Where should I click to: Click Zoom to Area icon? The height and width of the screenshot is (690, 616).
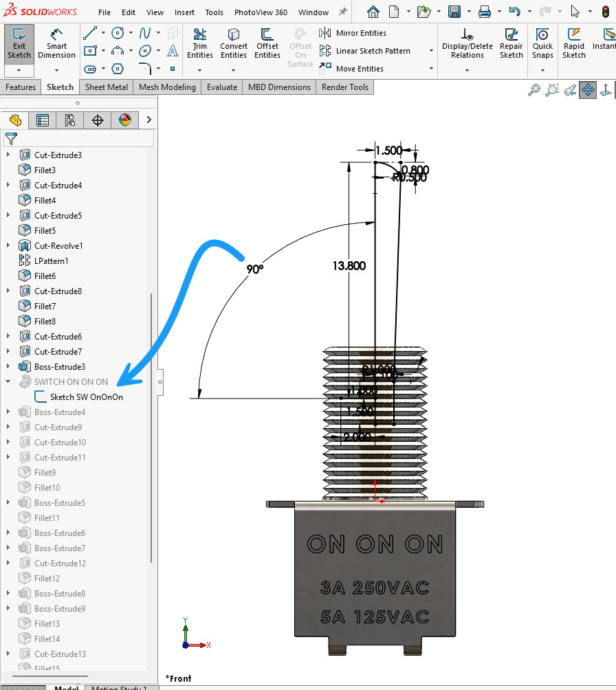click(551, 90)
